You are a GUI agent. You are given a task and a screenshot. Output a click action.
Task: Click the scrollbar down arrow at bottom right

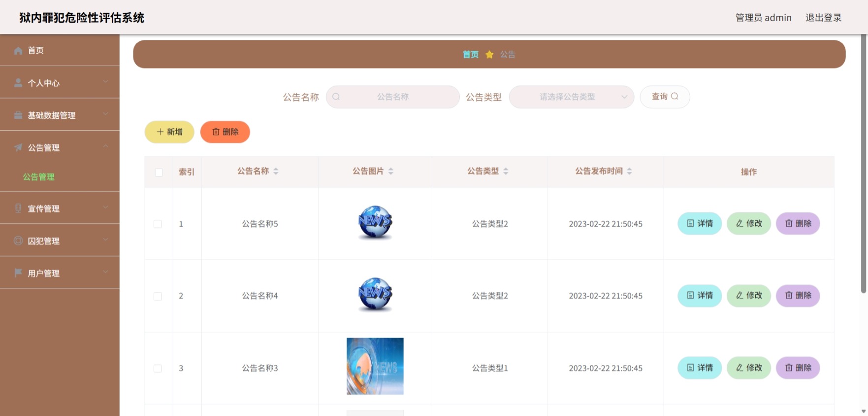click(864, 411)
